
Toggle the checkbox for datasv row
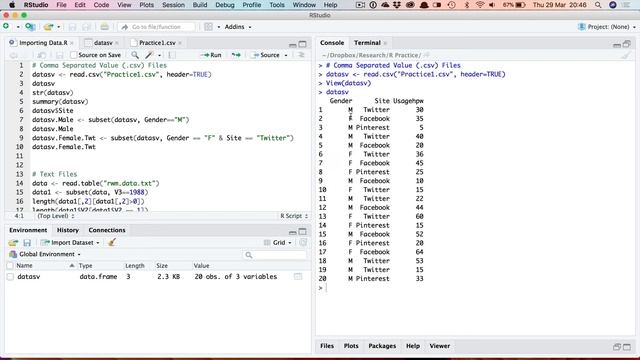tap(10, 277)
